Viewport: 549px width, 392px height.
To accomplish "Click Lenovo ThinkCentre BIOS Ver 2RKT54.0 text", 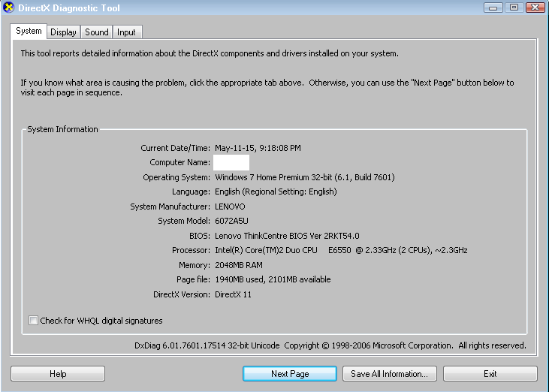I will pyautogui.click(x=287, y=236).
